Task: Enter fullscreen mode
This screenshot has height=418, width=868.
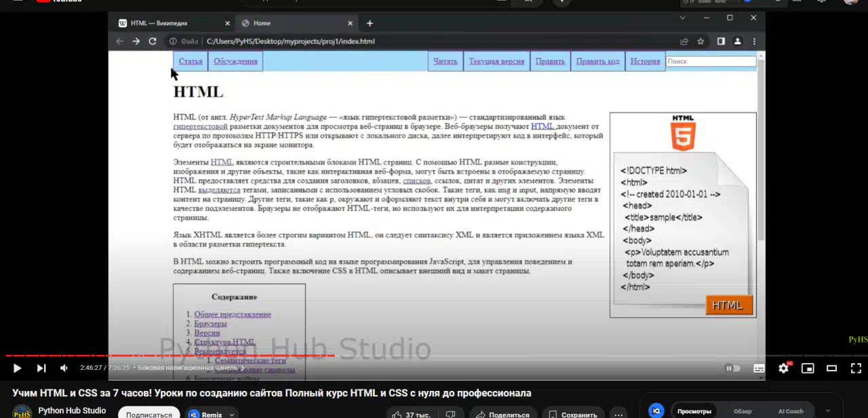Action: (856, 368)
